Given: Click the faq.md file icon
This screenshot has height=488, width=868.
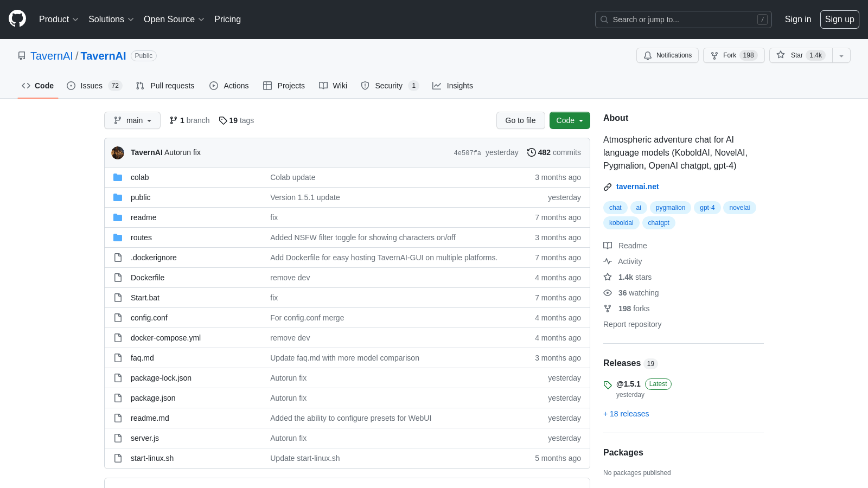Looking at the screenshot, I should (118, 358).
